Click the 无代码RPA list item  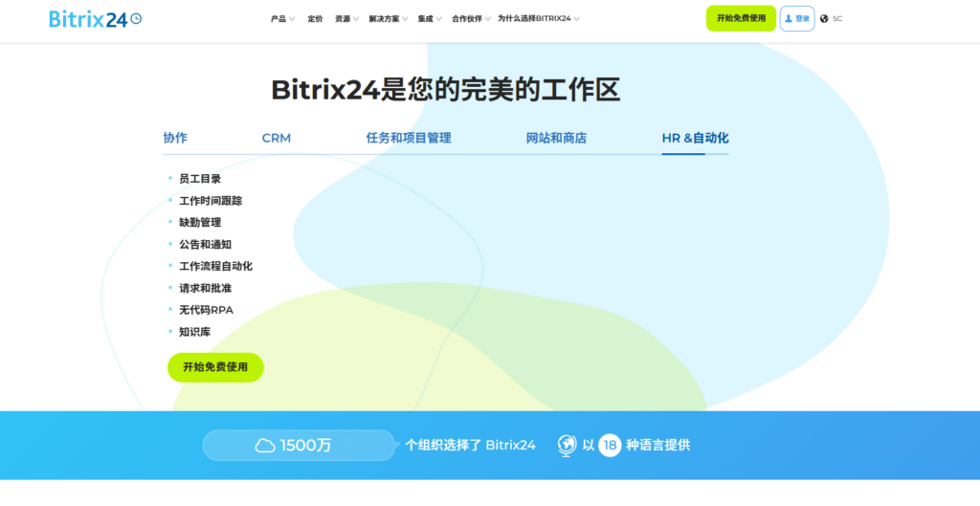[207, 310]
